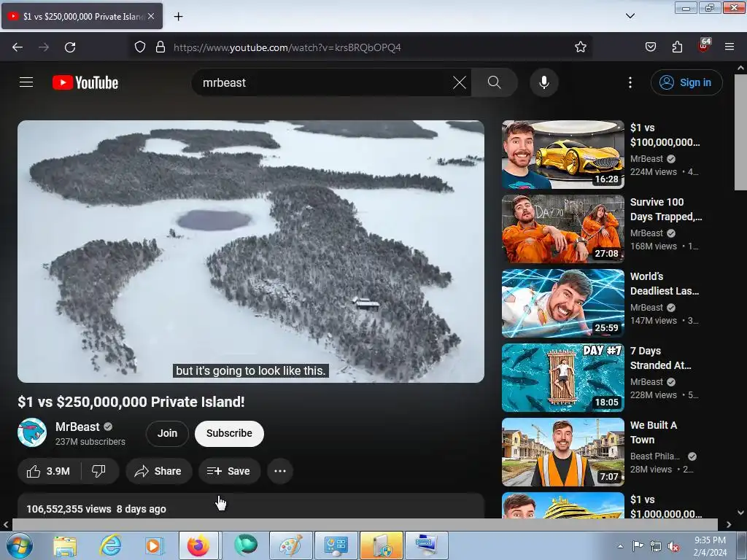Click the horizontal scrollbar right arrow
The width and height of the screenshot is (747, 560).
pyautogui.click(x=729, y=524)
